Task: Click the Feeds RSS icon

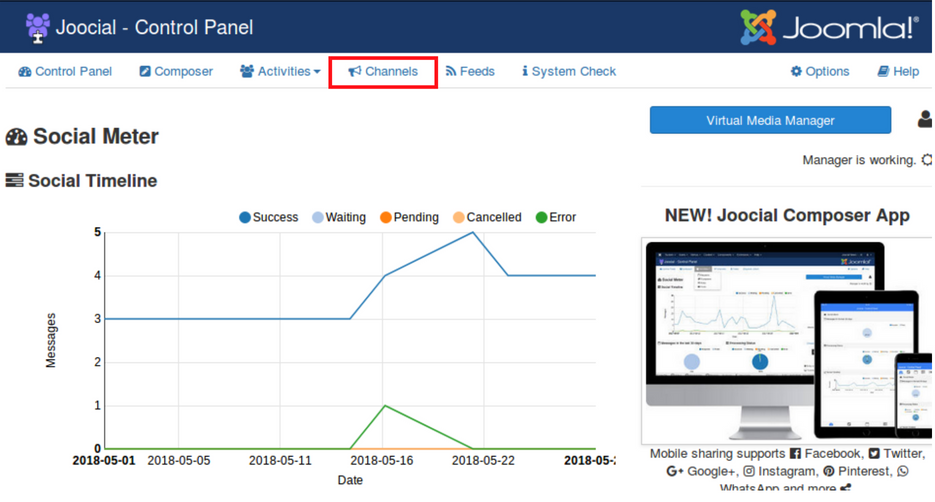Action: point(451,72)
